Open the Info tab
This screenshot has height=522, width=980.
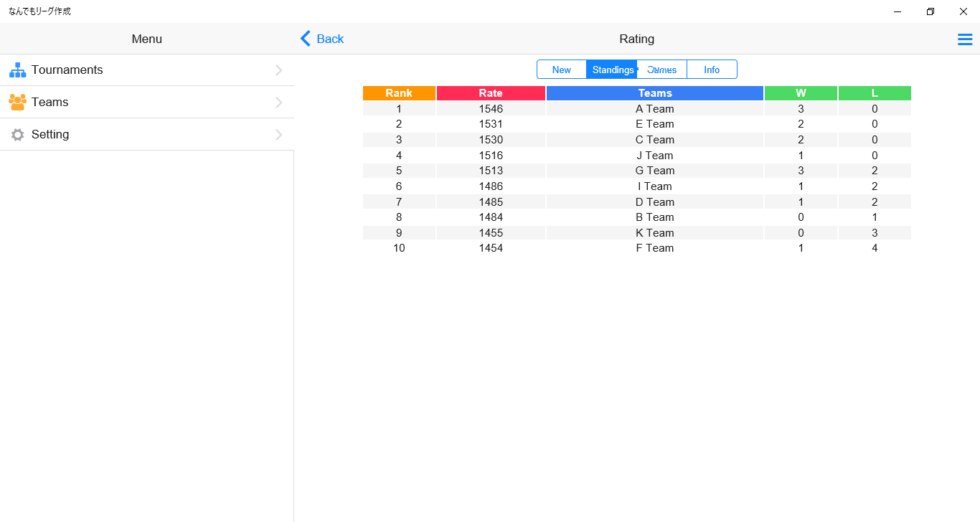pos(712,70)
